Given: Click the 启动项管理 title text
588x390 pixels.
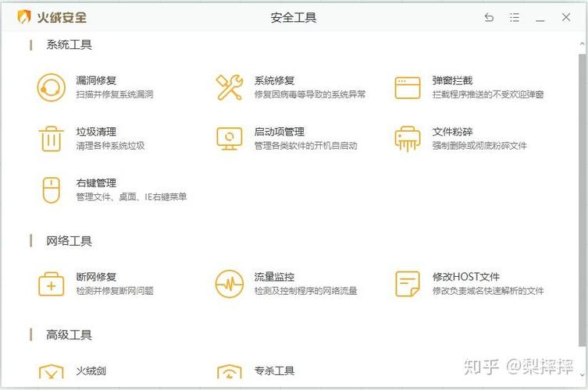Looking at the screenshot, I should pyautogui.click(x=279, y=132).
